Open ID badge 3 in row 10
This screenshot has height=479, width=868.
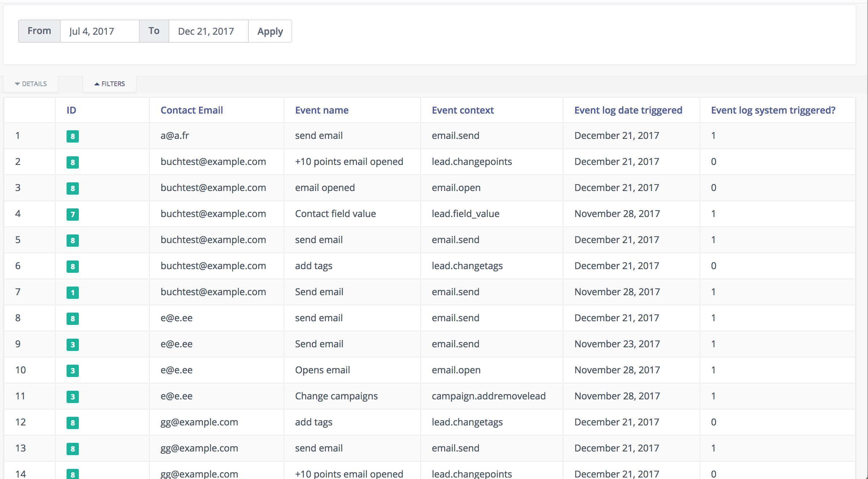[x=73, y=370]
